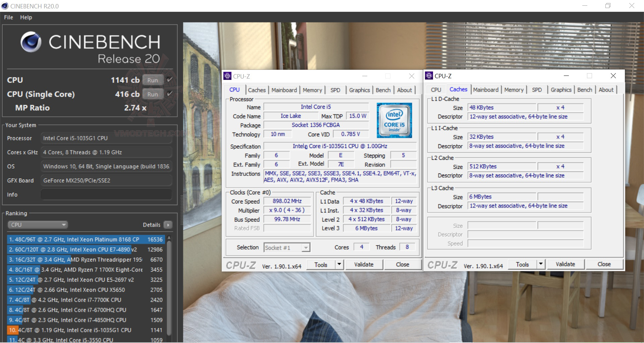Select Caches tab in right CPU-Z window
Viewport: 644px width, 343px height.
tap(458, 89)
